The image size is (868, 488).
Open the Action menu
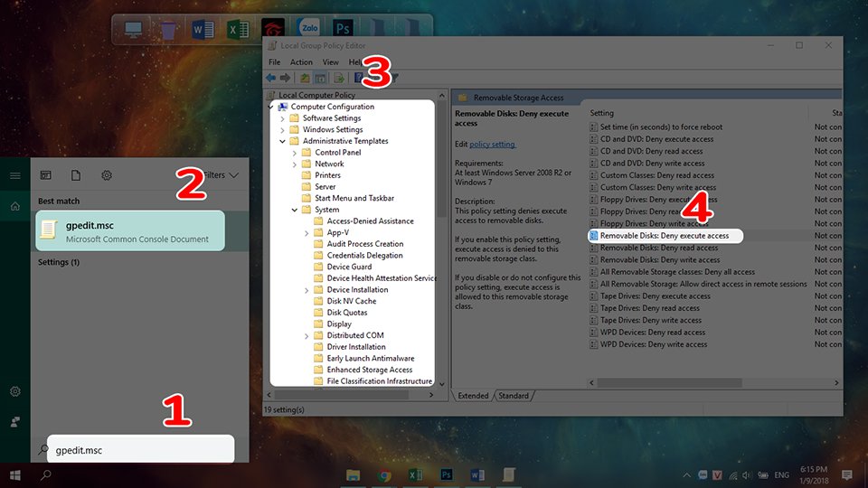[301, 62]
